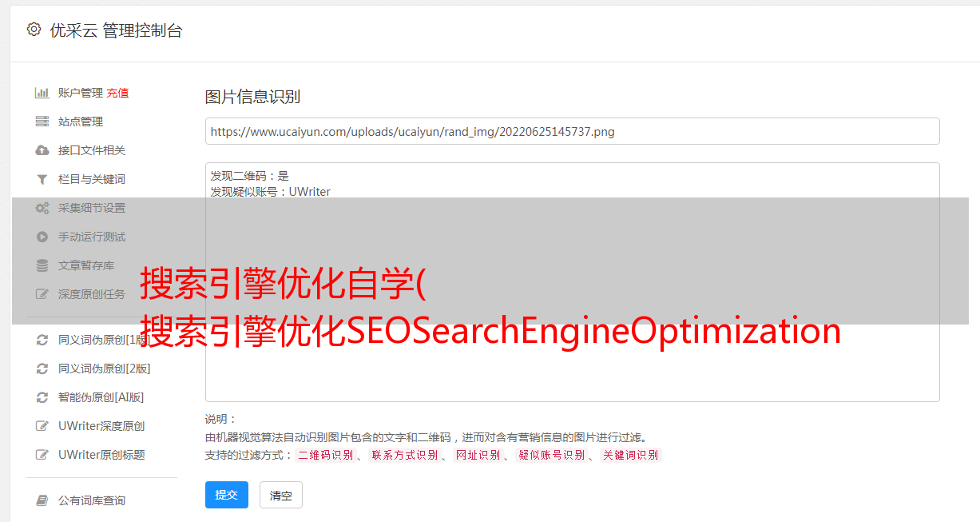Click the 图片信息识别 heading
Image resolution: width=980 pixels, height=522 pixels.
[x=252, y=97]
